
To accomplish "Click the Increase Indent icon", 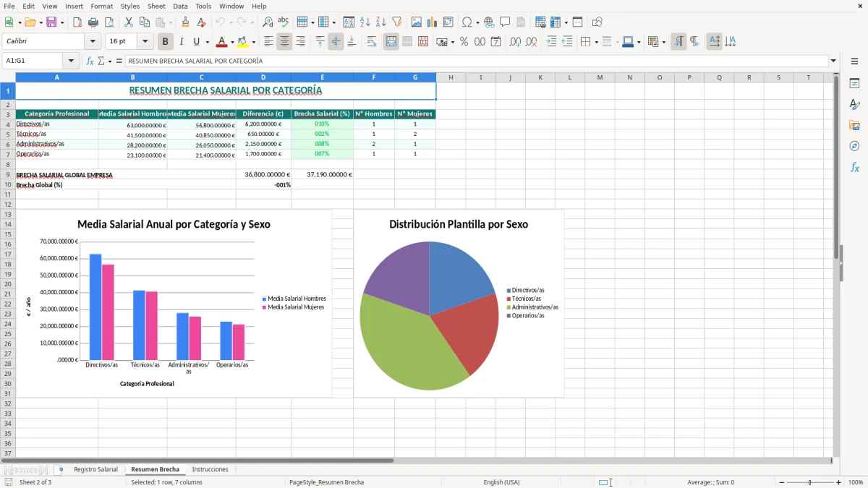I will tap(551, 42).
